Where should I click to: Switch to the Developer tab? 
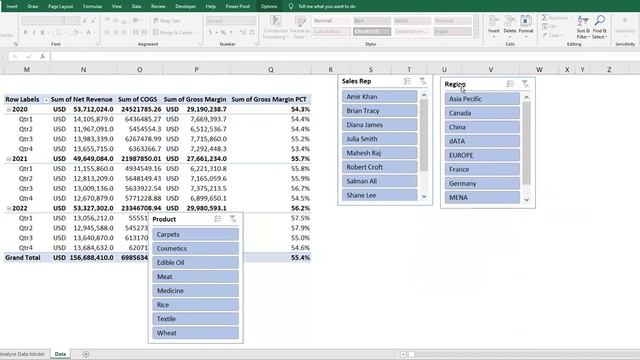[x=185, y=6]
